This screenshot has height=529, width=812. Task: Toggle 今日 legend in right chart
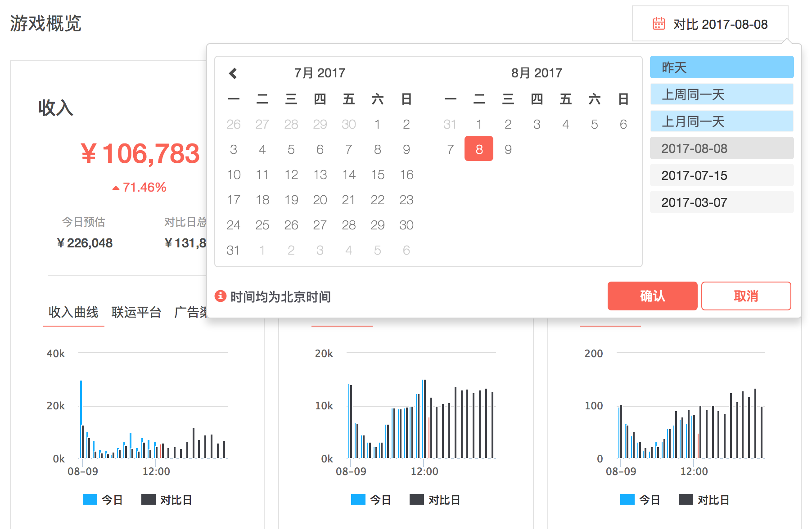click(640, 500)
